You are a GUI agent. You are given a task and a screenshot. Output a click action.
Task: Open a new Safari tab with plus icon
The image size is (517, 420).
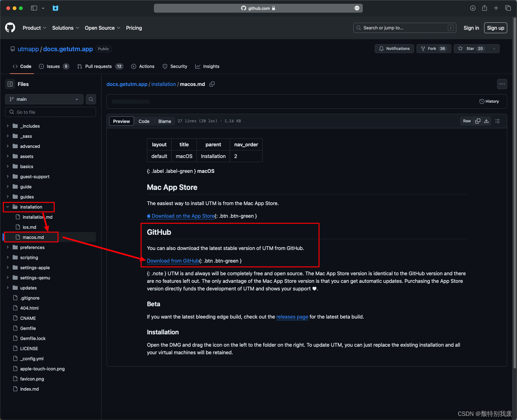tap(496, 8)
